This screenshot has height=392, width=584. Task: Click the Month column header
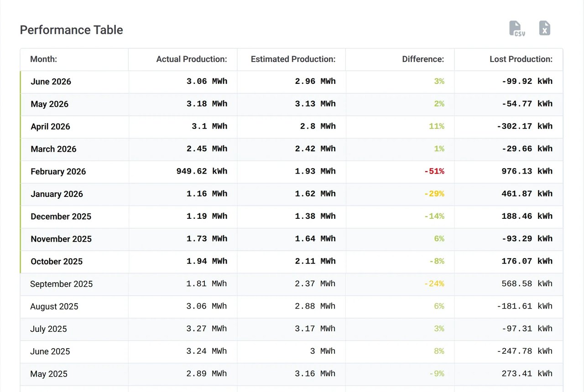pyautogui.click(x=43, y=59)
